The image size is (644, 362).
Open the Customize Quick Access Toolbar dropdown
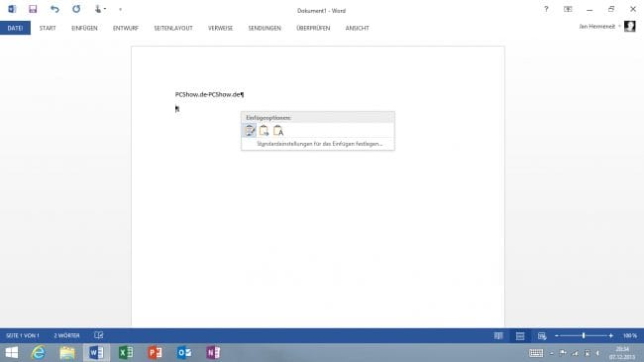[120, 9]
